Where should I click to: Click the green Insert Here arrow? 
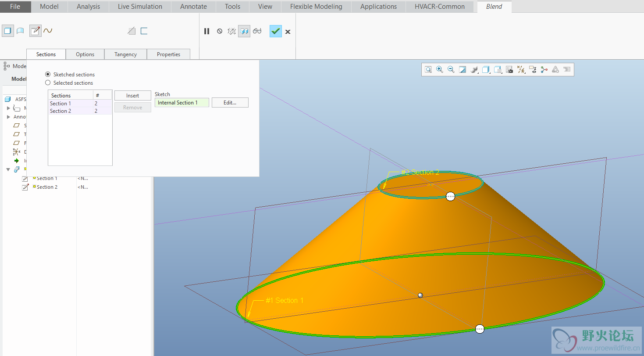click(17, 161)
